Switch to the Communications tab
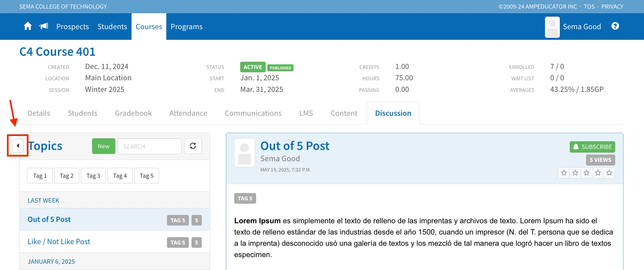 pos(253,113)
